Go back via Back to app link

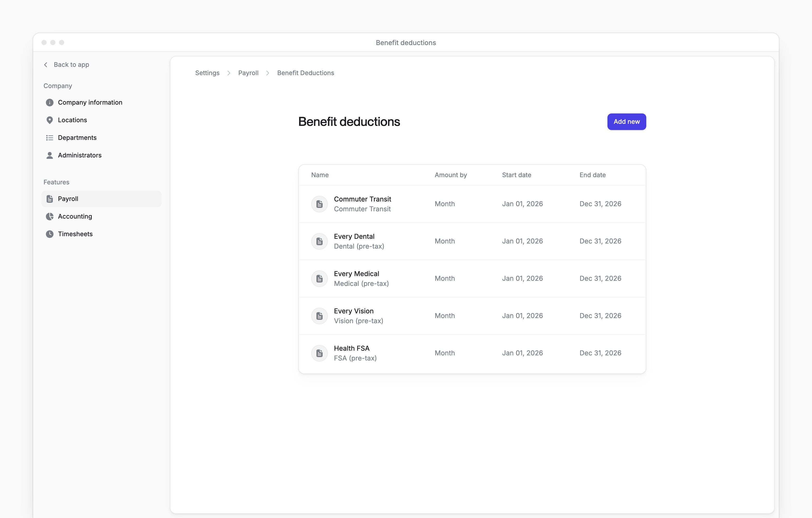click(67, 65)
